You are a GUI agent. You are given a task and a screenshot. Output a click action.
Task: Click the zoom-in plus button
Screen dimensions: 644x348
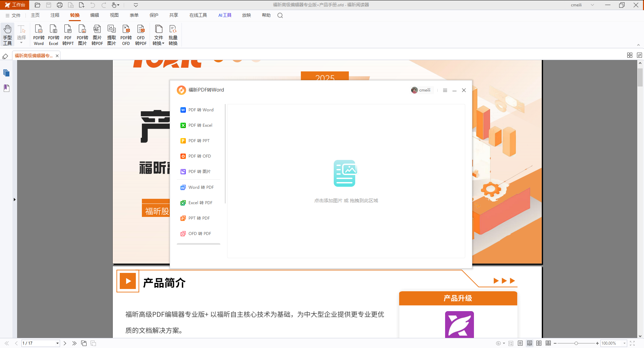(597, 343)
